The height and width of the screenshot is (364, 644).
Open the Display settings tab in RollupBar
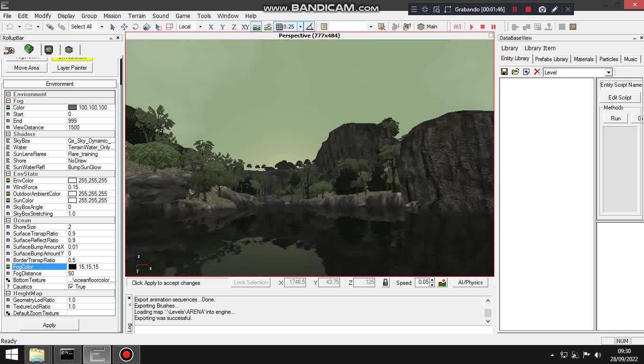49,49
